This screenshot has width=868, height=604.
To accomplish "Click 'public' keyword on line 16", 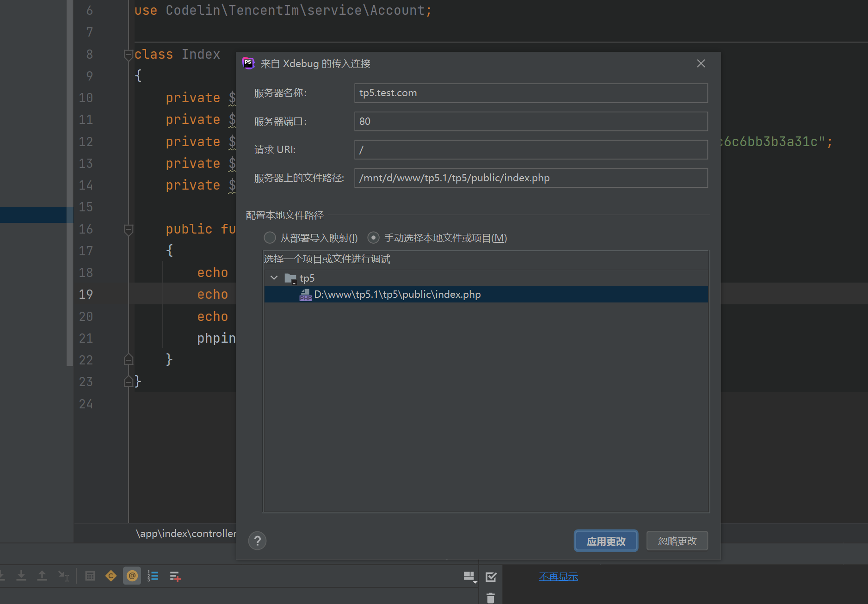I will [x=189, y=229].
